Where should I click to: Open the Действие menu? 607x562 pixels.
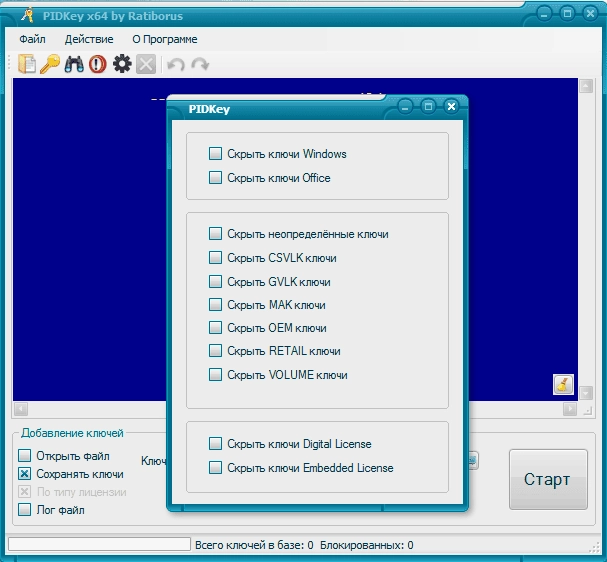(89, 39)
